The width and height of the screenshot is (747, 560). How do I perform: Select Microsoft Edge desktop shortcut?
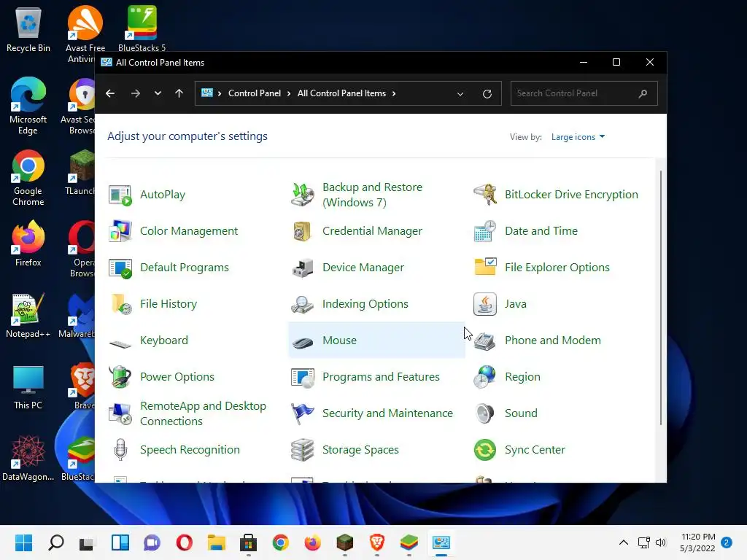28,106
